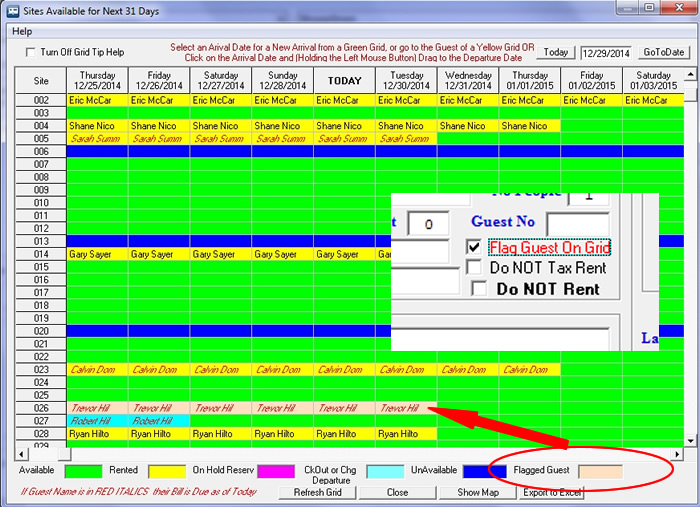700x507 pixels.
Task: Click the grid's vertical scroll up arrow
Action: click(690, 74)
